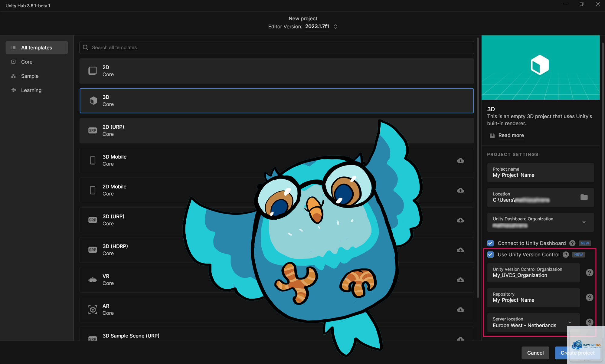Screen dimensions: 605x364
Task: Click help icon beside Unity Version Control Organization
Action: 589,273
